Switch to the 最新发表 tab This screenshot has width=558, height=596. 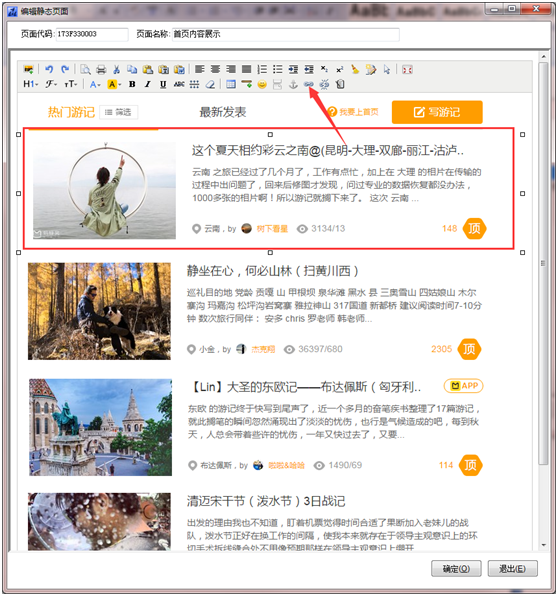(223, 112)
